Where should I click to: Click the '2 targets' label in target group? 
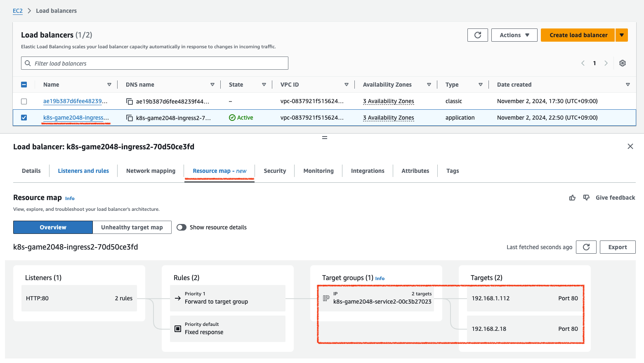click(x=422, y=294)
